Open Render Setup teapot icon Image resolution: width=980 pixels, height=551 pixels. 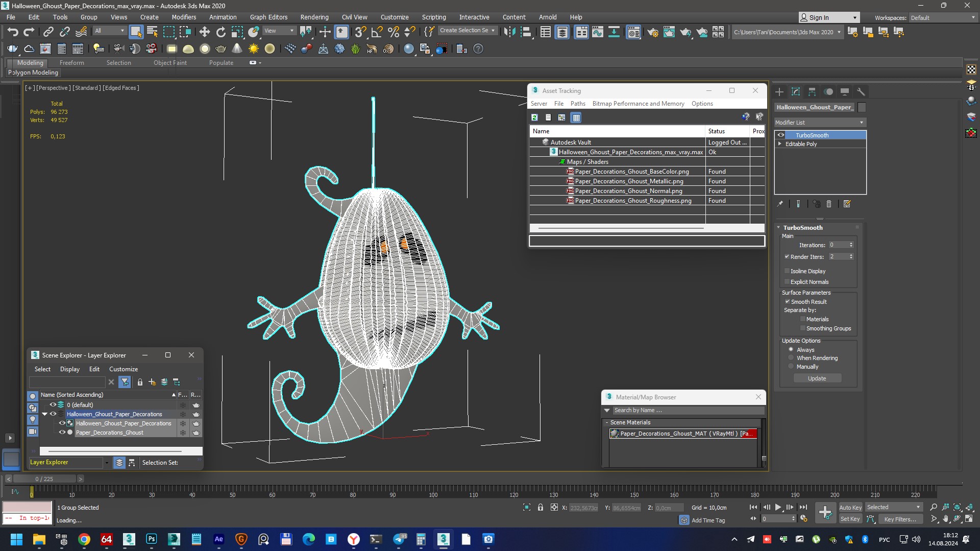(652, 32)
